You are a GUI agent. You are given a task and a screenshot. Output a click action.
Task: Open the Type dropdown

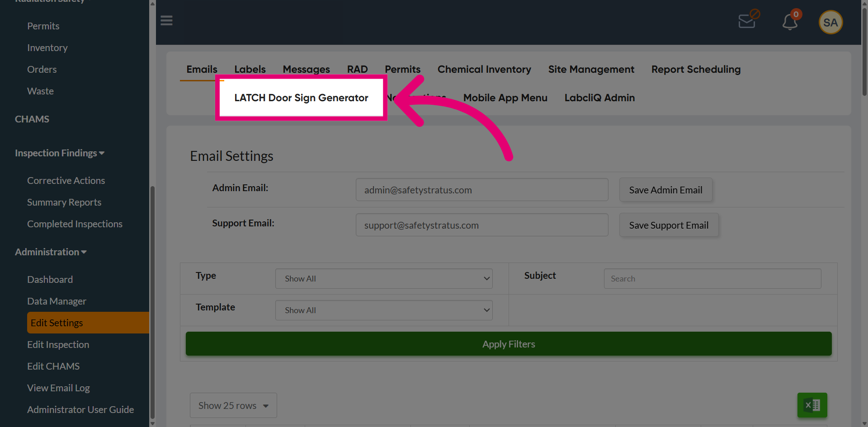tap(384, 279)
